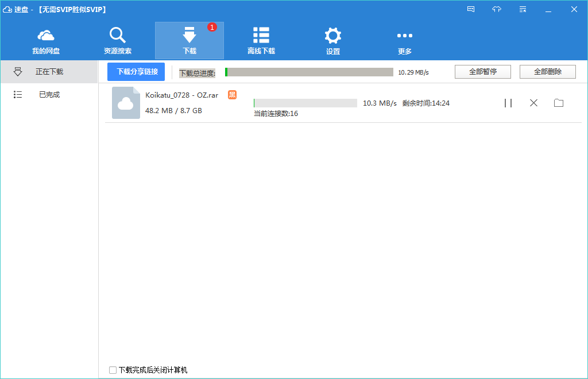The height and width of the screenshot is (379, 588).
Task: Cancel the Koikatu_0728 download with X
Action: coord(533,103)
